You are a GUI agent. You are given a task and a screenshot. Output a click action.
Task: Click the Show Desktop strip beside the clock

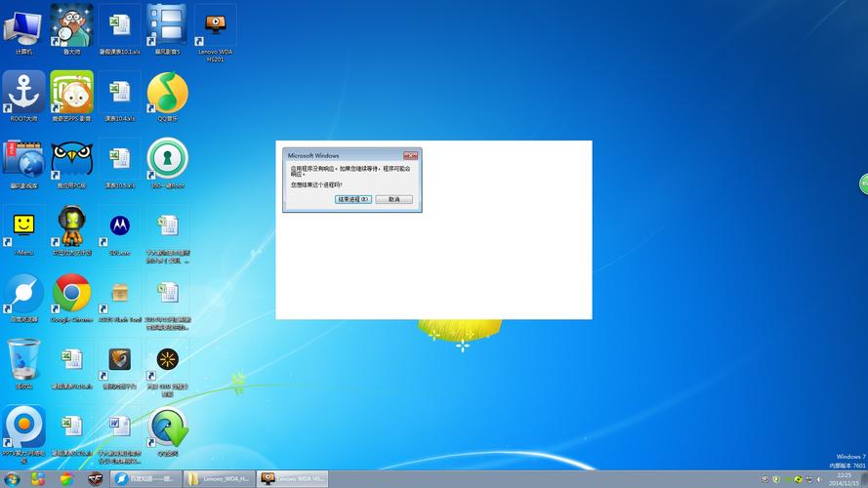pos(864,479)
